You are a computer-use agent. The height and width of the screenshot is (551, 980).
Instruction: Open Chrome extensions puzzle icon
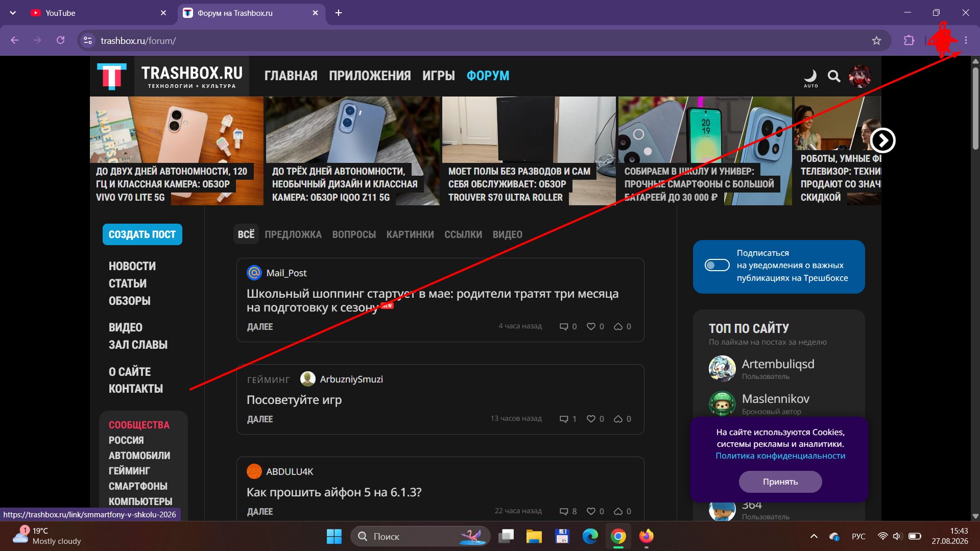909,40
